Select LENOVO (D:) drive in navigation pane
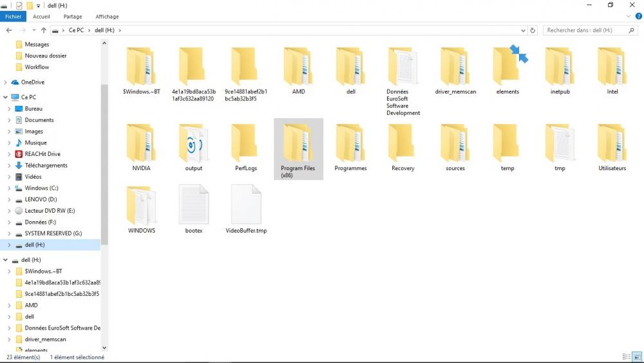The width and height of the screenshot is (644, 363). click(x=40, y=199)
